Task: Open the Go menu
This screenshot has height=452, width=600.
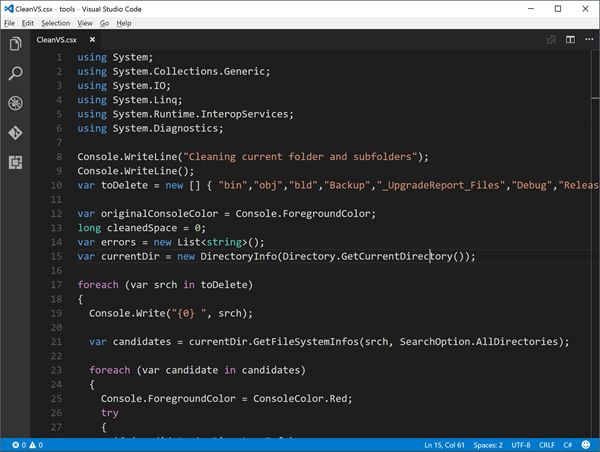Action: [104, 23]
